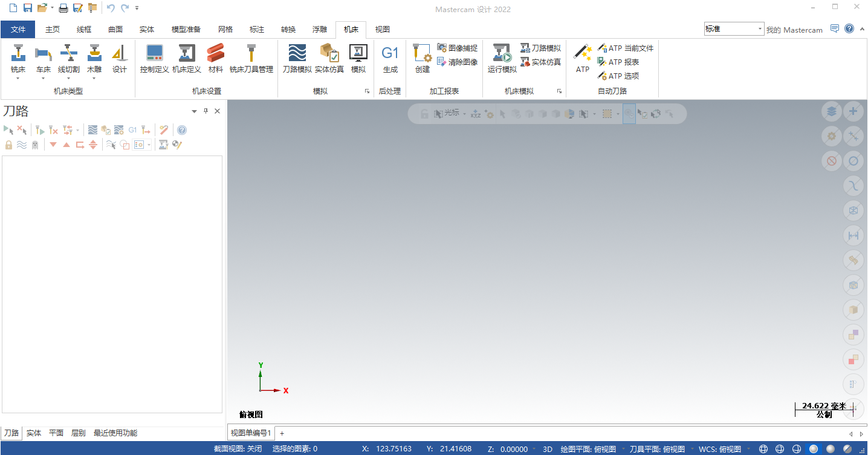
Task: Switch to the 视图 ribbon tab
Action: pos(382,28)
